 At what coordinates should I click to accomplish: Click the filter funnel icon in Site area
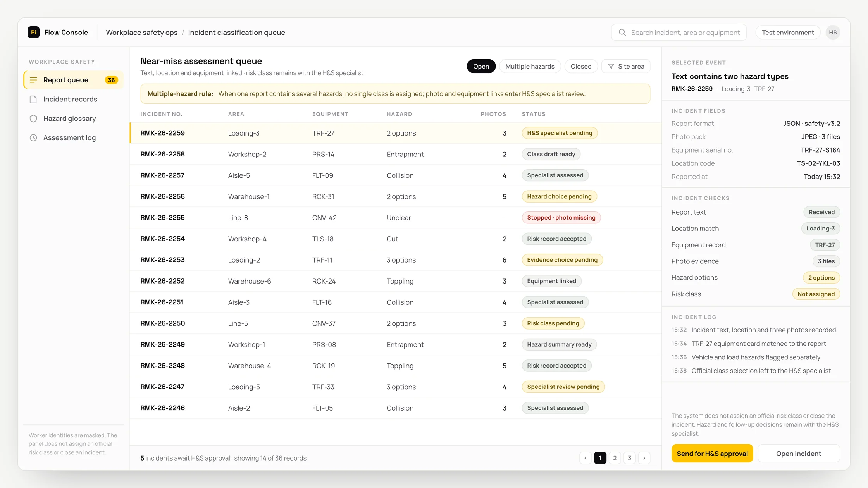tap(611, 66)
